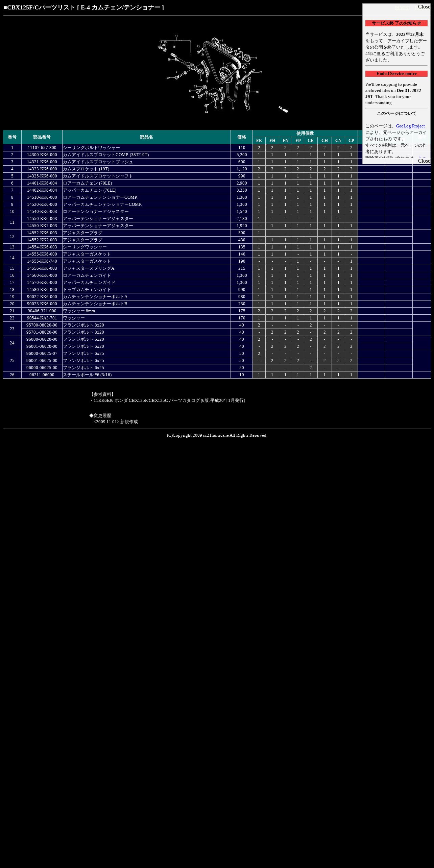Viewport: 434px width, 868px height.
Task: Click part name カムチェンテンショナーボルトA
Action: tap(95, 297)
